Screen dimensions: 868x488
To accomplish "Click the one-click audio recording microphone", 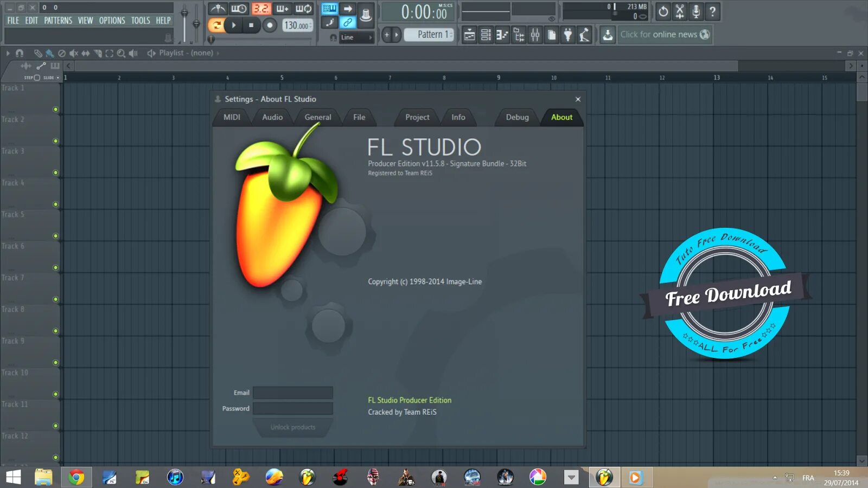I will (696, 11).
